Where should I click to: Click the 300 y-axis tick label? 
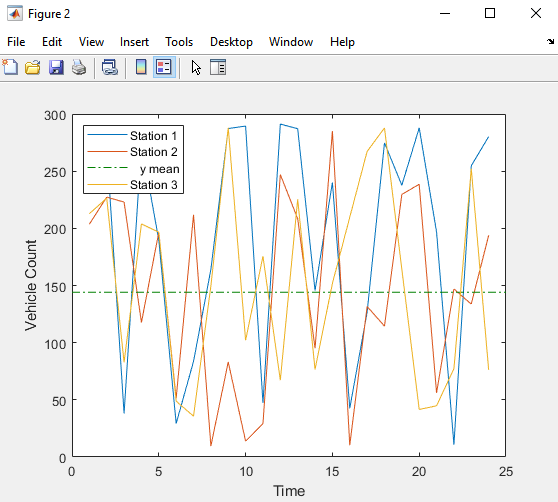(55, 116)
